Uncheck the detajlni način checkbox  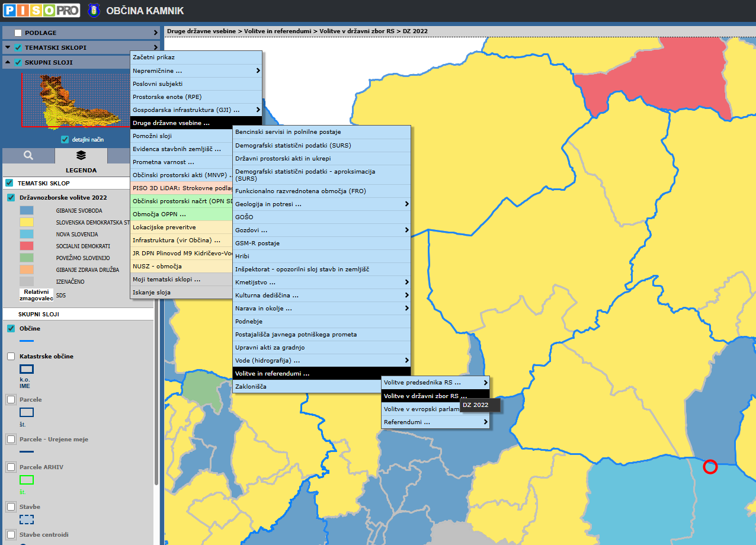[x=65, y=140]
